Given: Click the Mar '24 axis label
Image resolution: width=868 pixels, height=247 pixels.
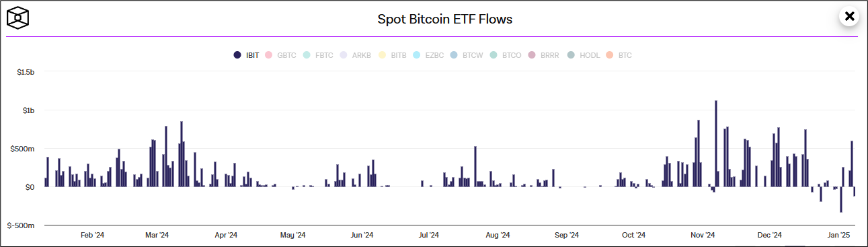Looking at the screenshot, I should pos(157,235).
